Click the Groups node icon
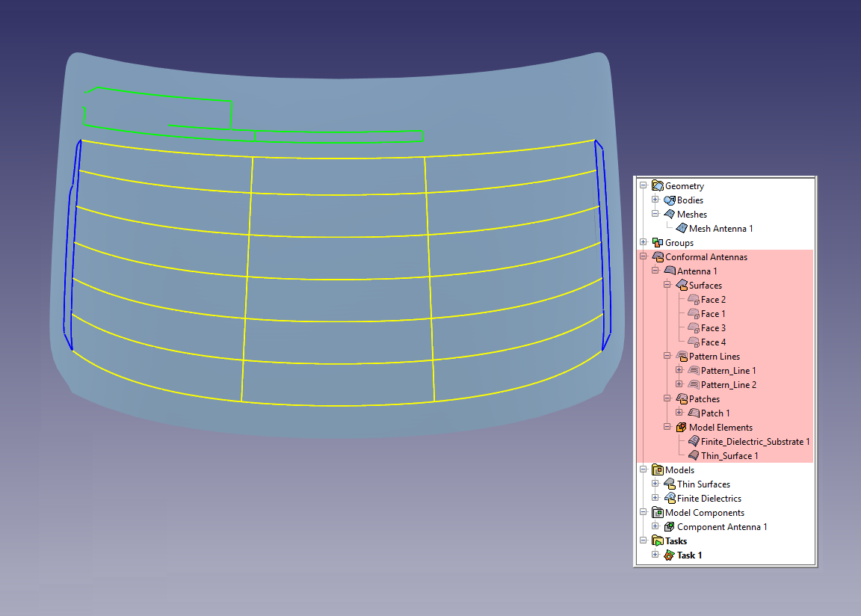This screenshot has height=616, width=861. [x=657, y=243]
